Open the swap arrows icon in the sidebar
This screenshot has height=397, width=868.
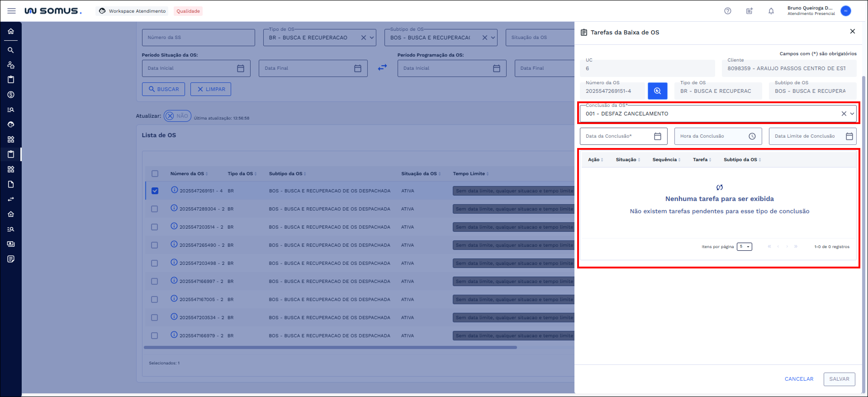[x=11, y=199]
